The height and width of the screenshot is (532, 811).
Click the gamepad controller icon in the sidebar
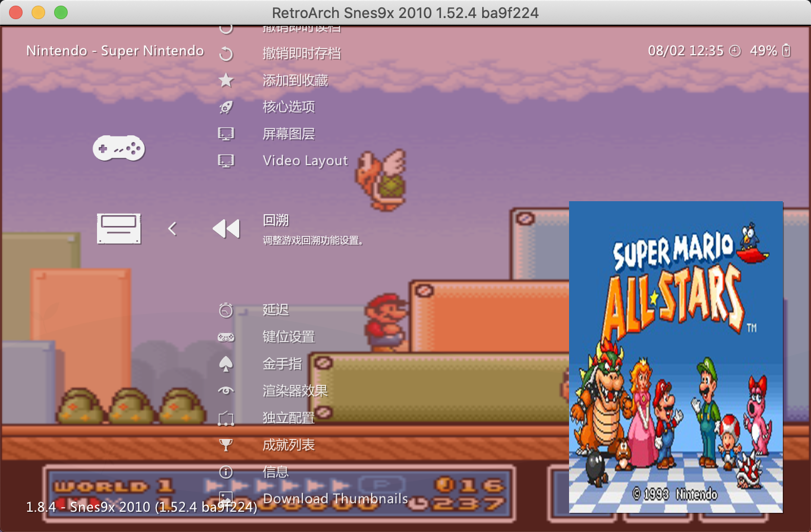pyautogui.click(x=118, y=148)
